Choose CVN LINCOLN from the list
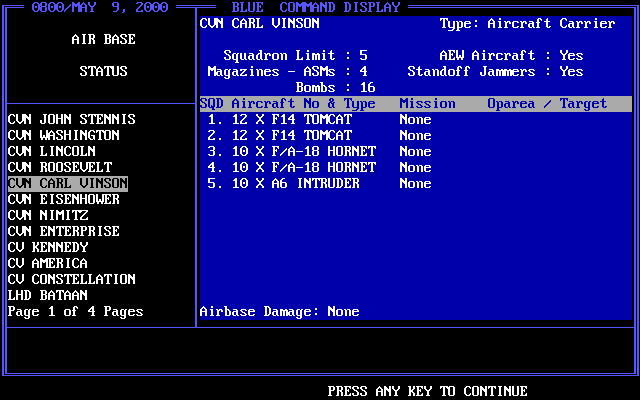The width and height of the screenshot is (640, 400). (x=51, y=151)
